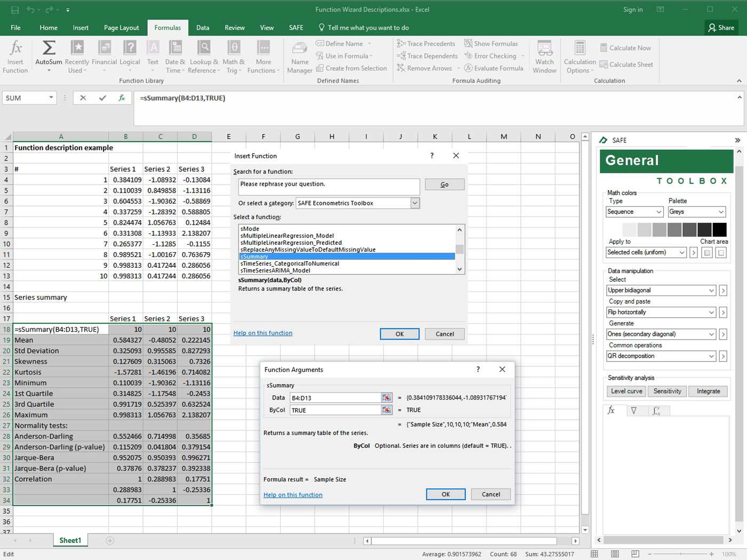Open the Use in Formula dropdown
The width and height of the screenshot is (747, 560).
tap(371, 56)
